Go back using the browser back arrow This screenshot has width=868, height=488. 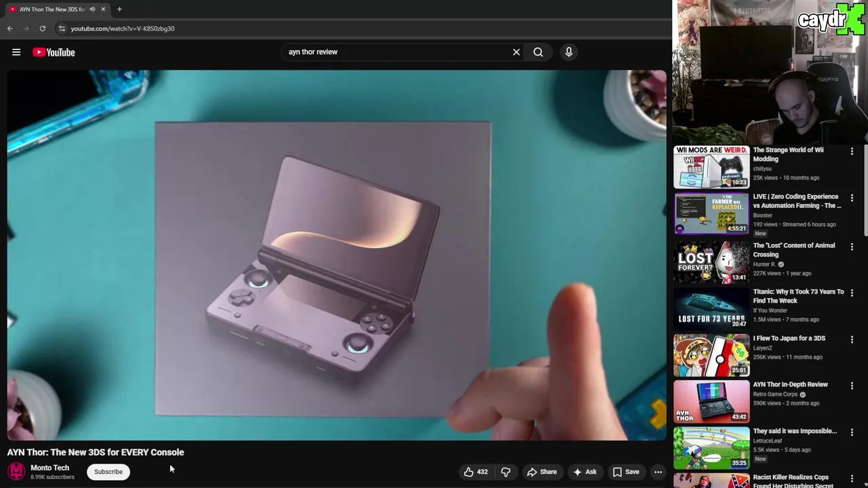tap(9, 28)
